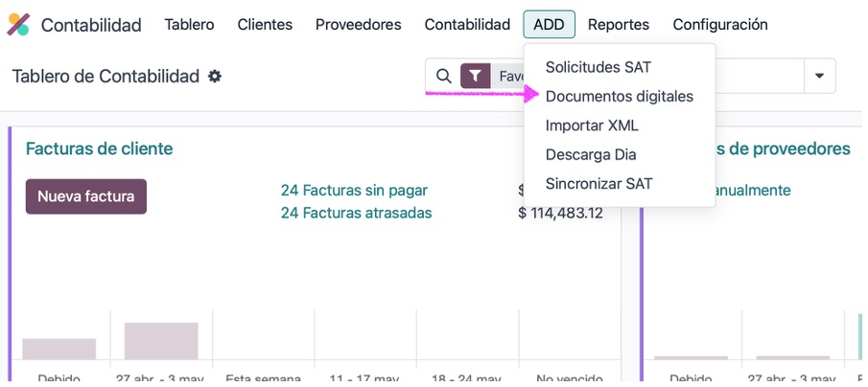Image resolution: width=868 pixels, height=387 pixels.
Task: Click the Nueva factura button
Action: 86,196
